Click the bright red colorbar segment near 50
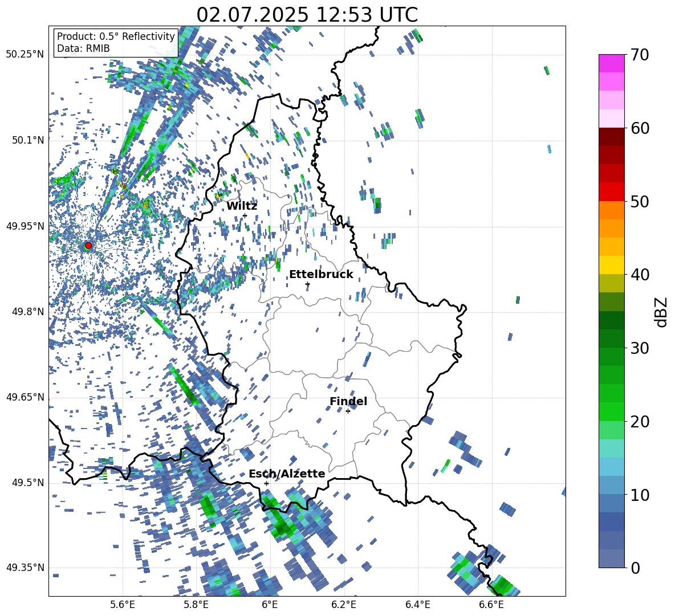This screenshot has width=675, height=616. point(611,192)
